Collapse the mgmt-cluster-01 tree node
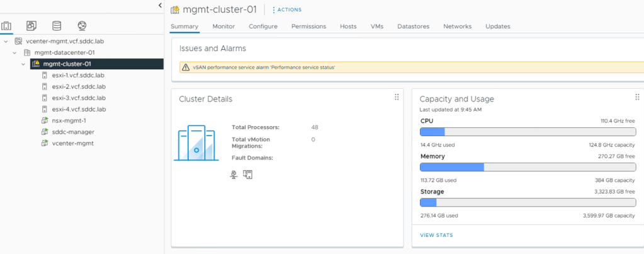 coord(23,64)
